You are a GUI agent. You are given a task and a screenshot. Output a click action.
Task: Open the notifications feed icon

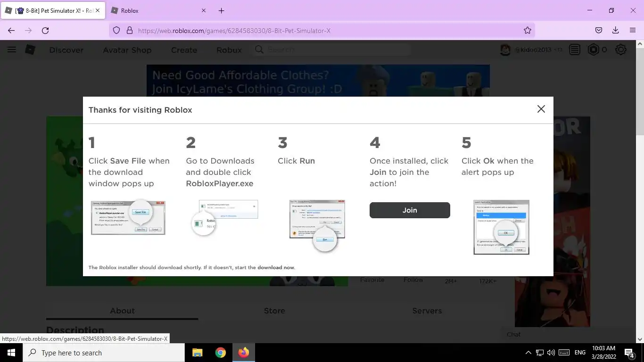coord(574,49)
